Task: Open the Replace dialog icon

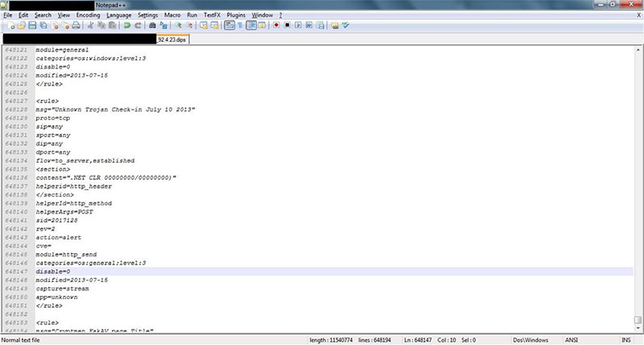Action: pos(163,26)
